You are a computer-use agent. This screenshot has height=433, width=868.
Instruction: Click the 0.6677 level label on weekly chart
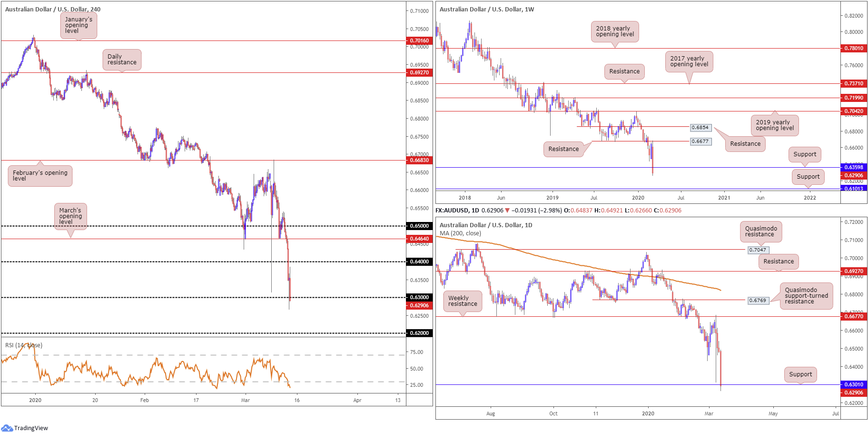point(700,141)
